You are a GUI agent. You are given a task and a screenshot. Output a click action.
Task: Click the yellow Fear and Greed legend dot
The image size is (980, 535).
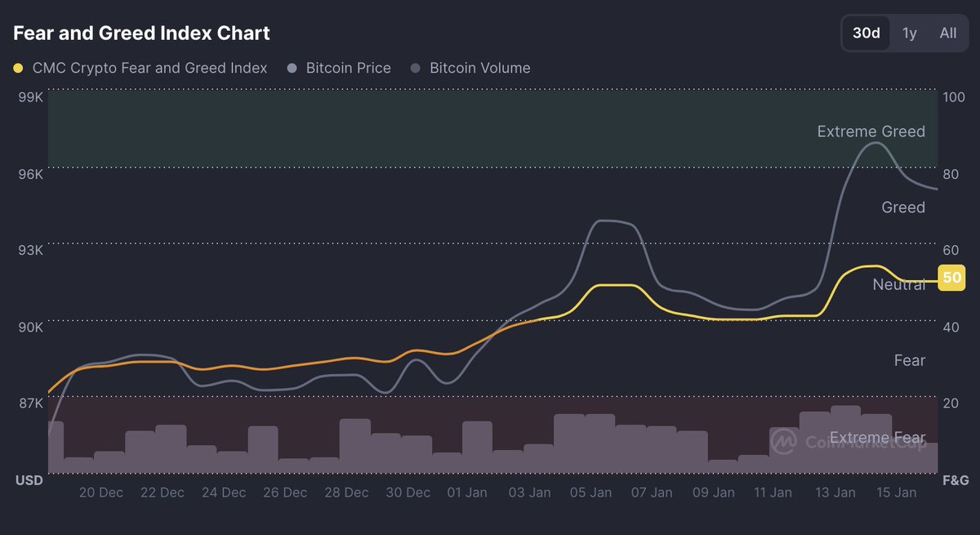point(19,69)
